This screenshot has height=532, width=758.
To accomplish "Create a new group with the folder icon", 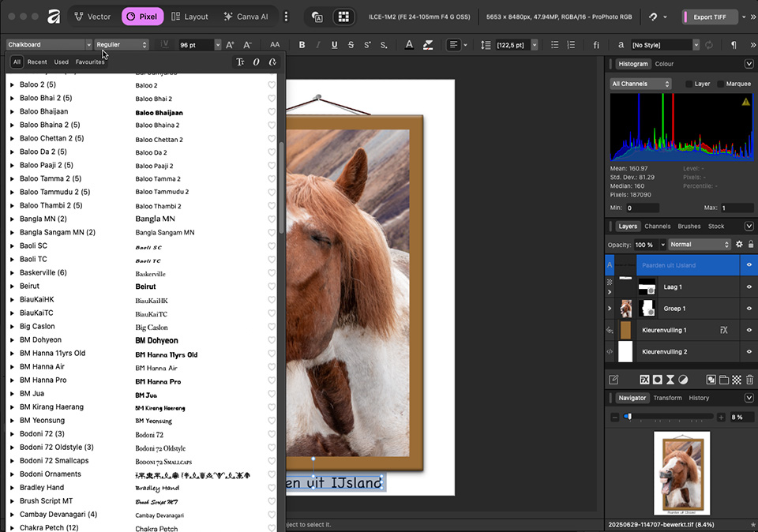I will 724,380.
